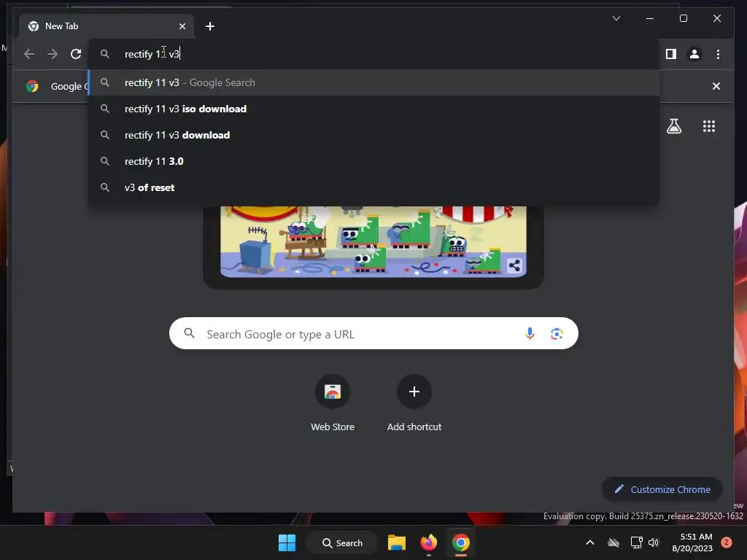
Task: Select the New Tab tab
Action: tap(107, 26)
